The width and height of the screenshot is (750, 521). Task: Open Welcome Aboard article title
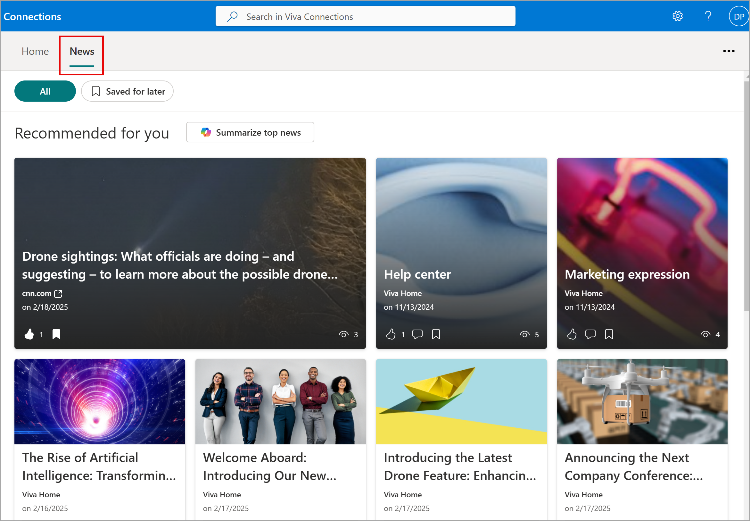coord(269,466)
